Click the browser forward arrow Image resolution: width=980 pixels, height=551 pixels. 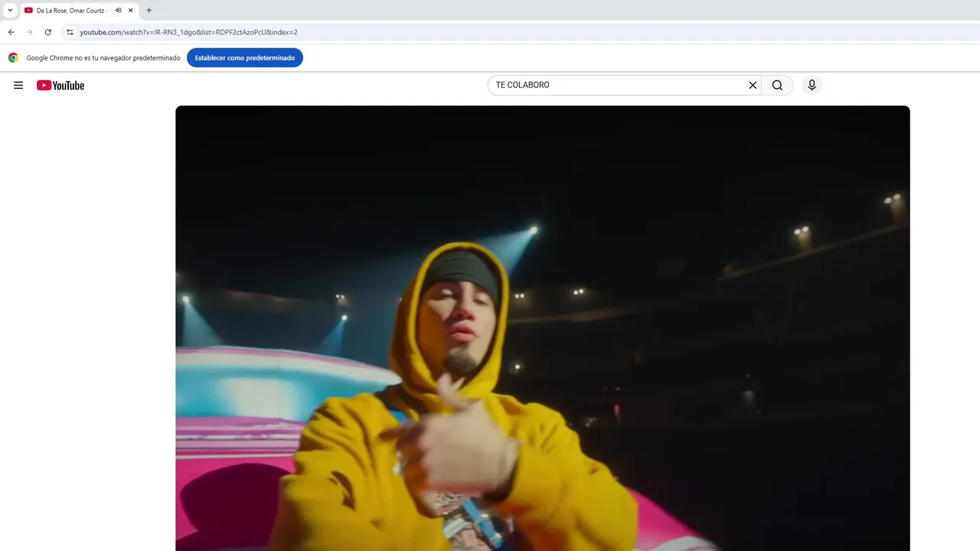click(29, 32)
